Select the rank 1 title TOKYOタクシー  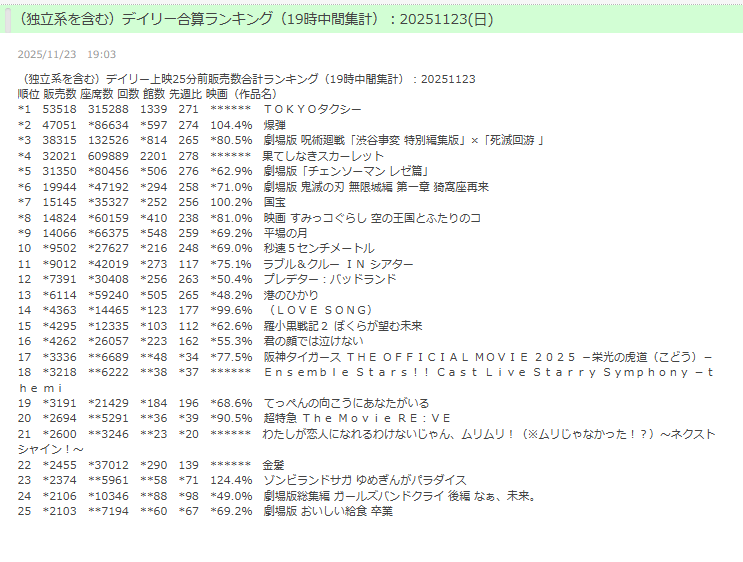312,108
